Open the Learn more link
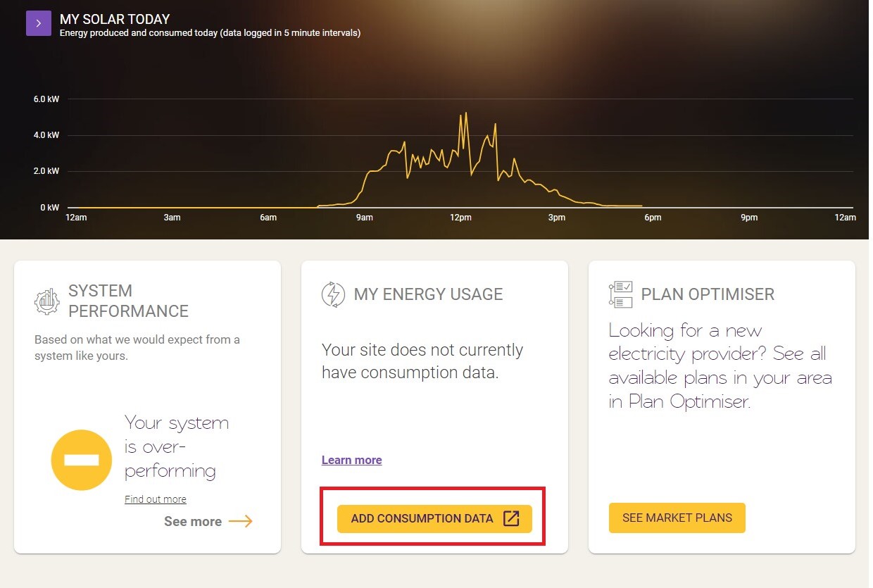Screen dimensions: 873x588 351,460
